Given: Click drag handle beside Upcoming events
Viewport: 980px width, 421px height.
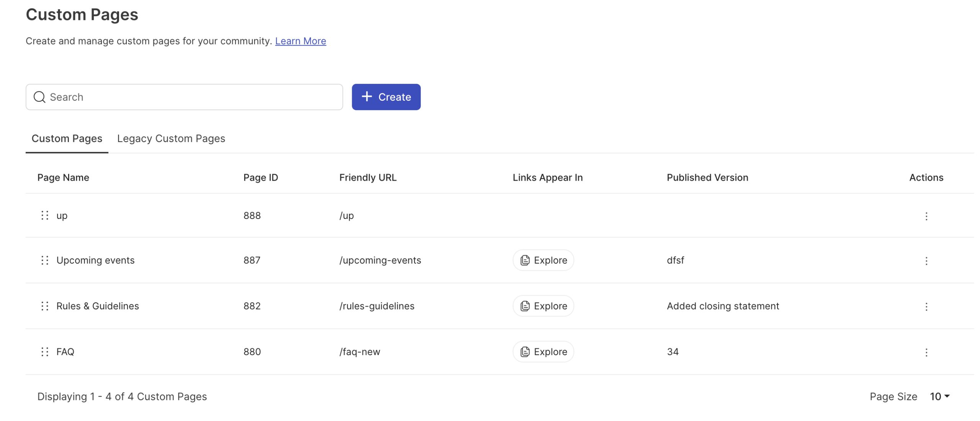Looking at the screenshot, I should (45, 260).
